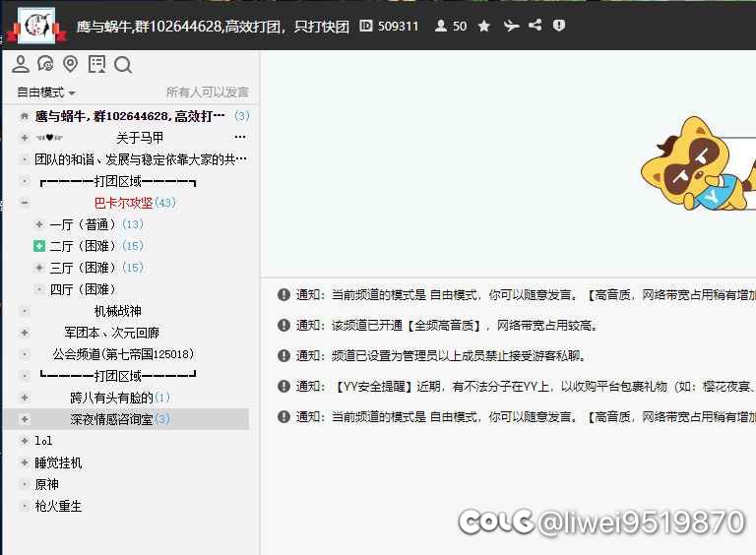The width and height of the screenshot is (756, 555).
Task: Select 军团本、次元回廊 channel name
Action: coord(112,333)
